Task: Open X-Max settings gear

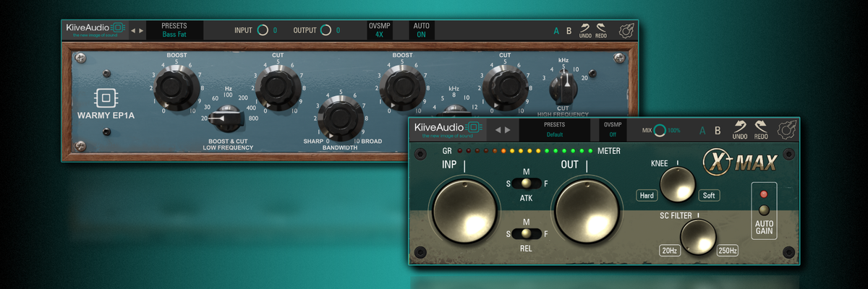Action: coord(786,130)
